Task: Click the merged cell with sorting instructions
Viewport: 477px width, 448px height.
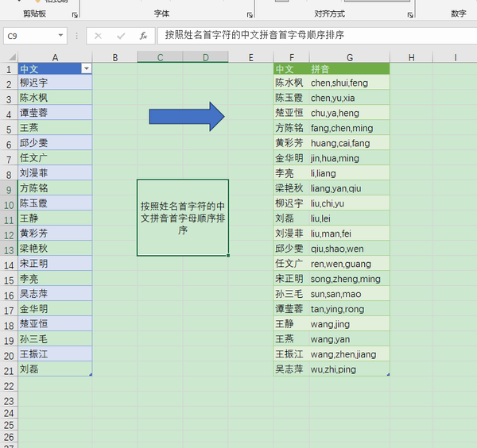Action: [183, 218]
